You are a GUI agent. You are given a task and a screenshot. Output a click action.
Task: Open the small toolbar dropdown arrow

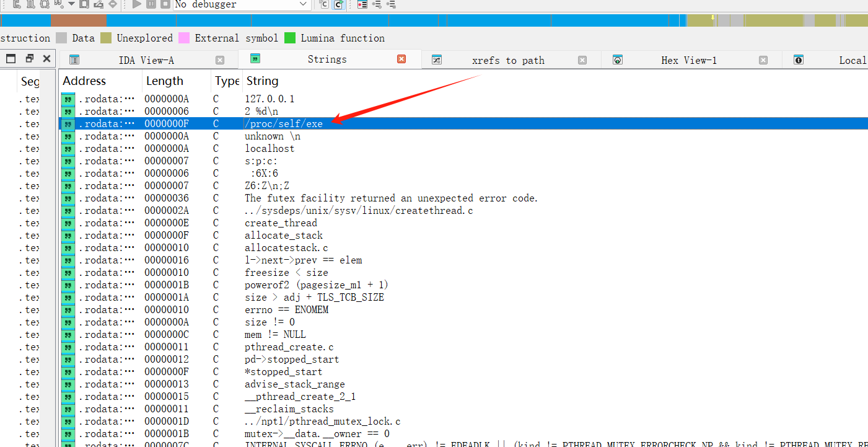coord(72,4)
